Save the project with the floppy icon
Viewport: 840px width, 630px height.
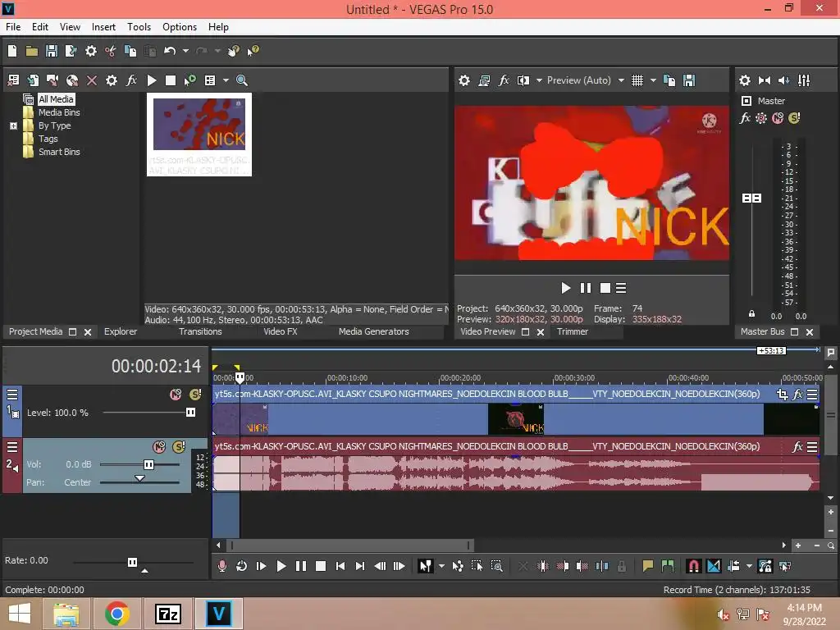point(52,51)
